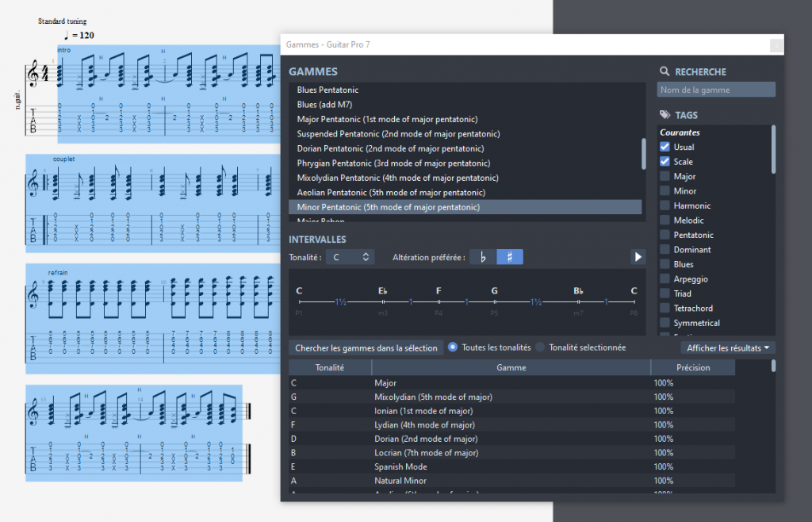The width and height of the screenshot is (812, 522).
Task: Select flat as preferred alteration
Action: coord(483,257)
